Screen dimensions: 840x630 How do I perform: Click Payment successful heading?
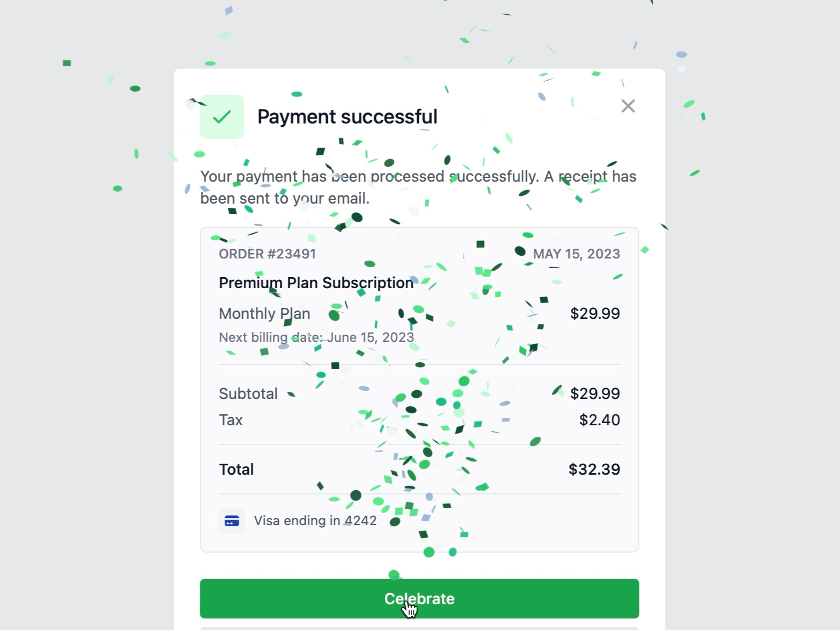point(347,116)
